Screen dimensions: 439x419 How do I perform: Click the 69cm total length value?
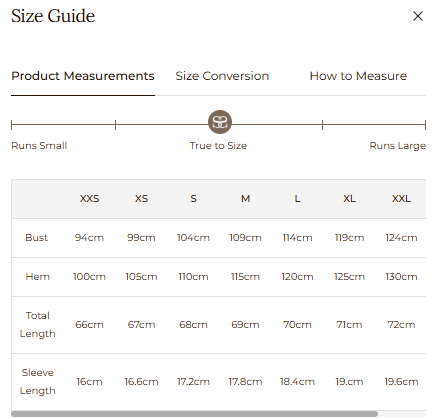[x=245, y=325]
